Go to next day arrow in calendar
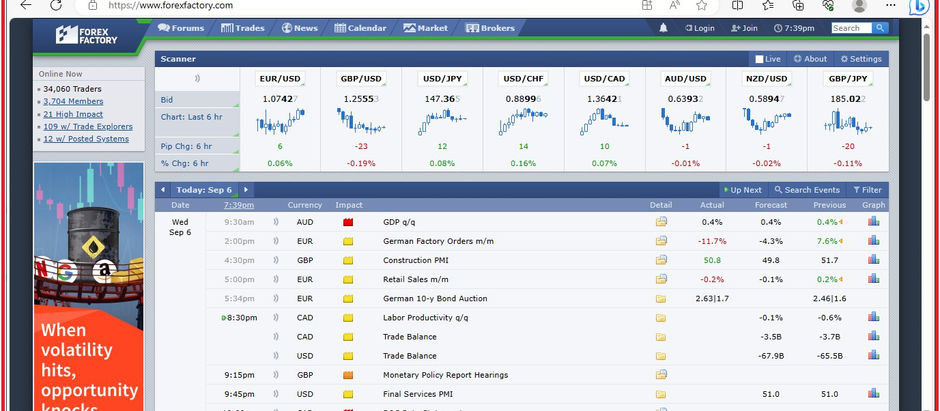940x411 pixels. [245, 190]
